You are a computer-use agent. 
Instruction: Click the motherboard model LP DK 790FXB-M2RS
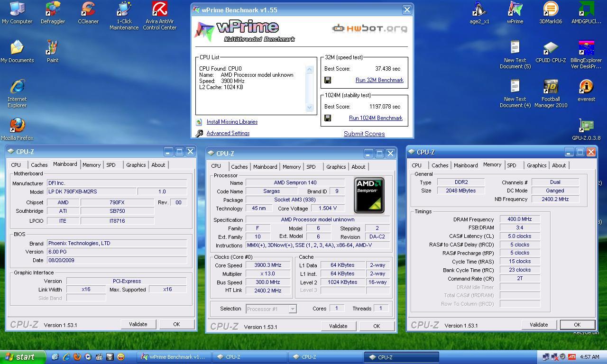(x=92, y=191)
